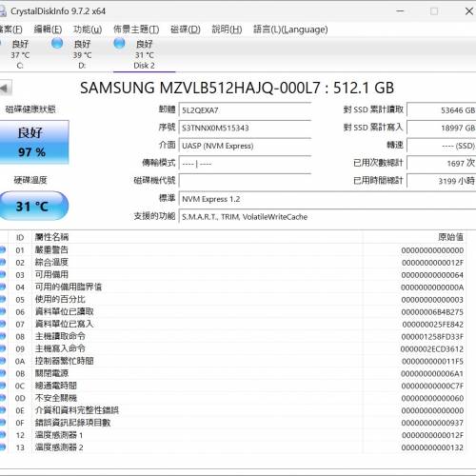Viewport: 476px width, 476px height.
Task: Click the raw value 000000025FE842
Action: click(x=433, y=325)
